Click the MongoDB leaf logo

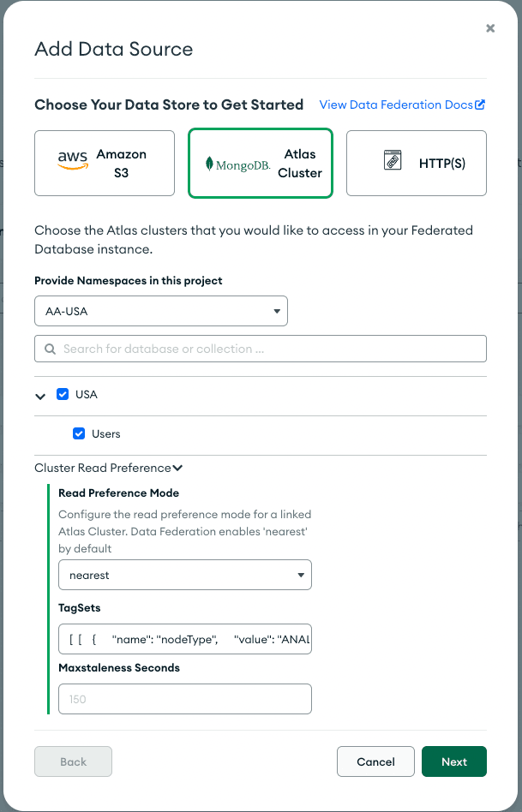click(x=209, y=163)
